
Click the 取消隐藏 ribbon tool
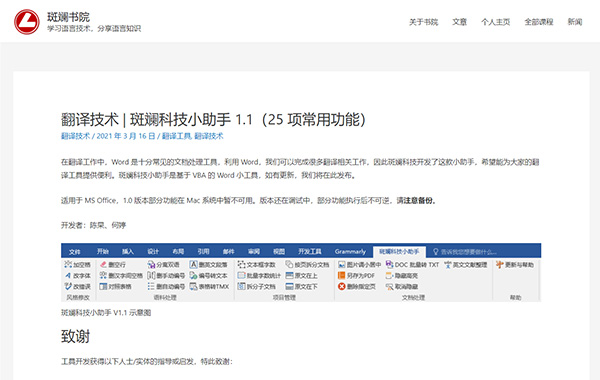click(x=402, y=286)
